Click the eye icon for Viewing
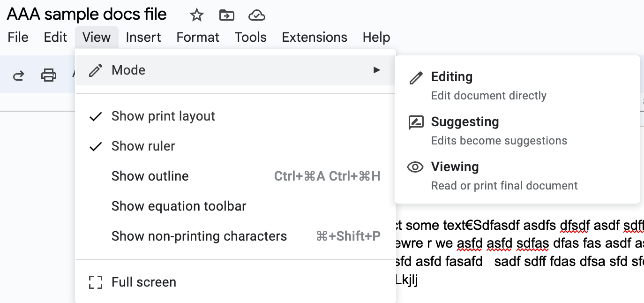 click(416, 167)
